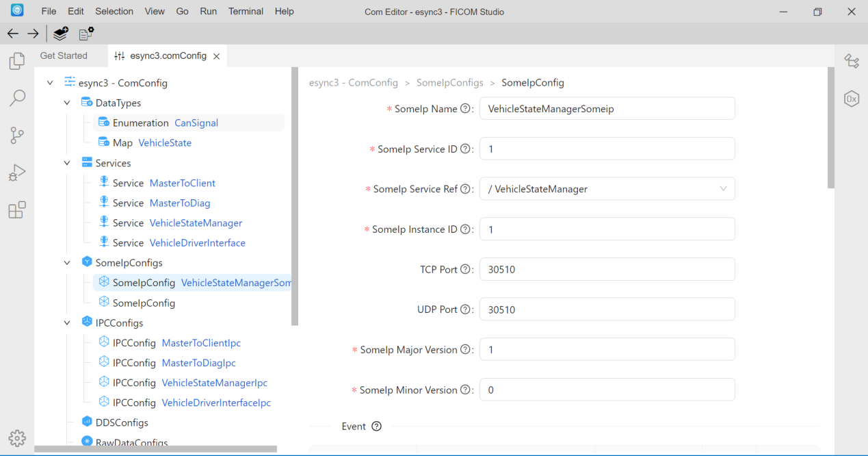Open the Search view in activity bar
Viewport: 868px width, 456px height.
click(17, 98)
